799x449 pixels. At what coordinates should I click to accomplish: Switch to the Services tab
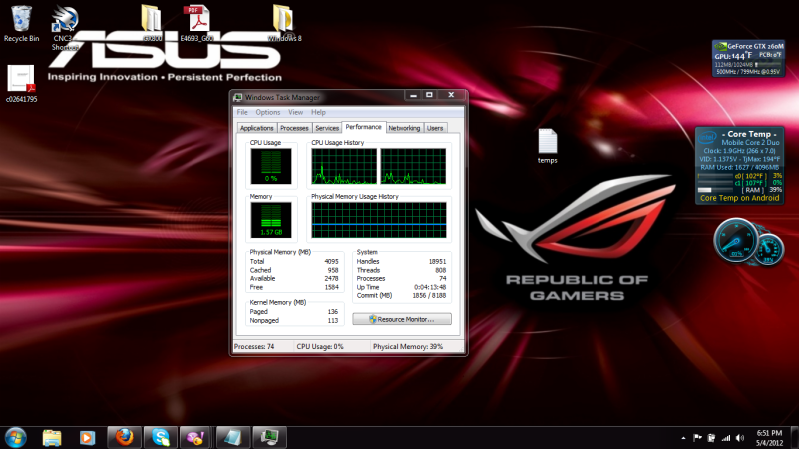click(x=327, y=128)
